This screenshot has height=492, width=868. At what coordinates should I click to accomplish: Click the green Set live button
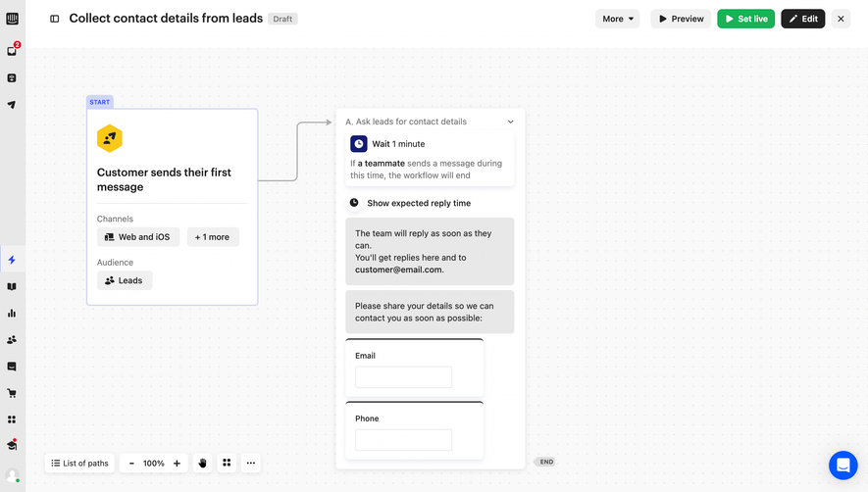coord(746,19)
